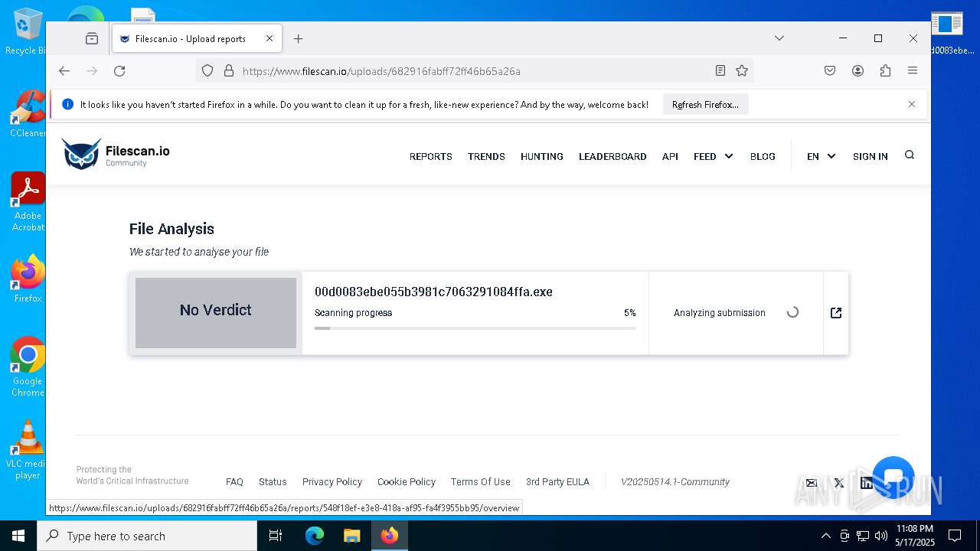The width and height of the screenshot is (980, 551).
Task: Open the Status footer link
Action: coord(273,482)
